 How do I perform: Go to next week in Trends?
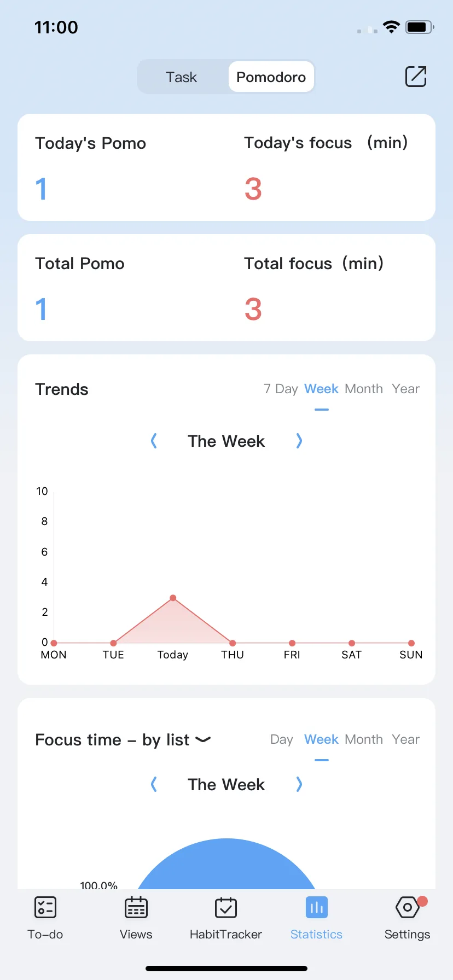click(299, 441)
